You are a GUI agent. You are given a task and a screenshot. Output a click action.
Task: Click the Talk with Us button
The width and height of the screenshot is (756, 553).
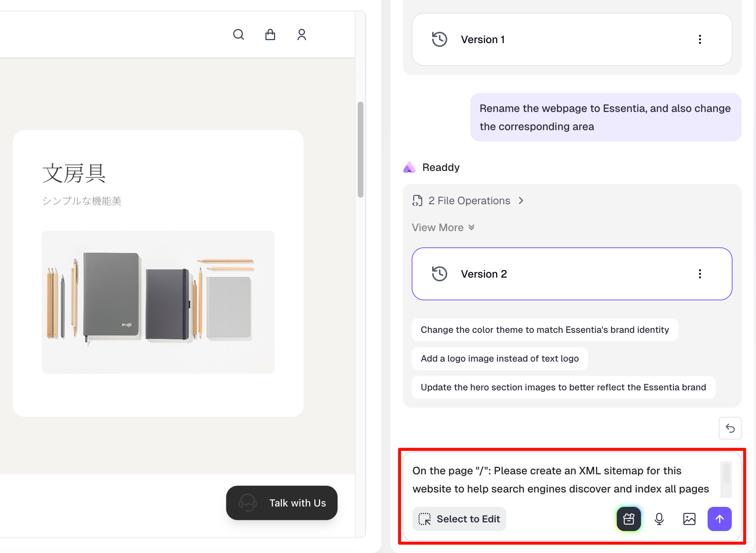point(282,503)
